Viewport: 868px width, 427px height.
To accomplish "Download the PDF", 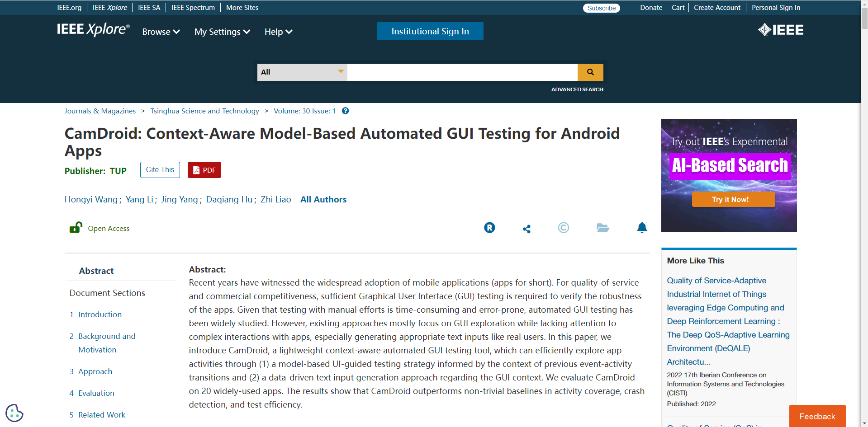I will click(x=204, y=170).
